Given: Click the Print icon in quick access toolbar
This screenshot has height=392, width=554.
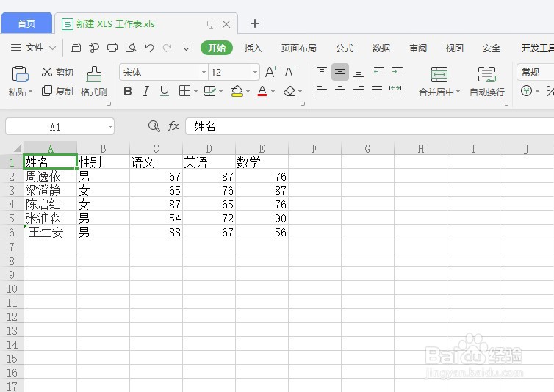Looking at the screenshot, I should [112, 47].
